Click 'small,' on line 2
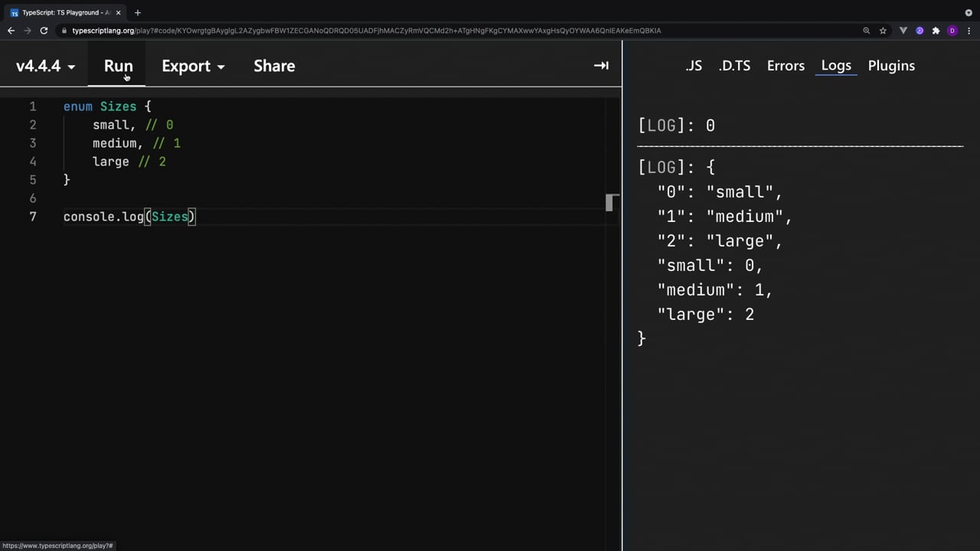 point(114,125)
